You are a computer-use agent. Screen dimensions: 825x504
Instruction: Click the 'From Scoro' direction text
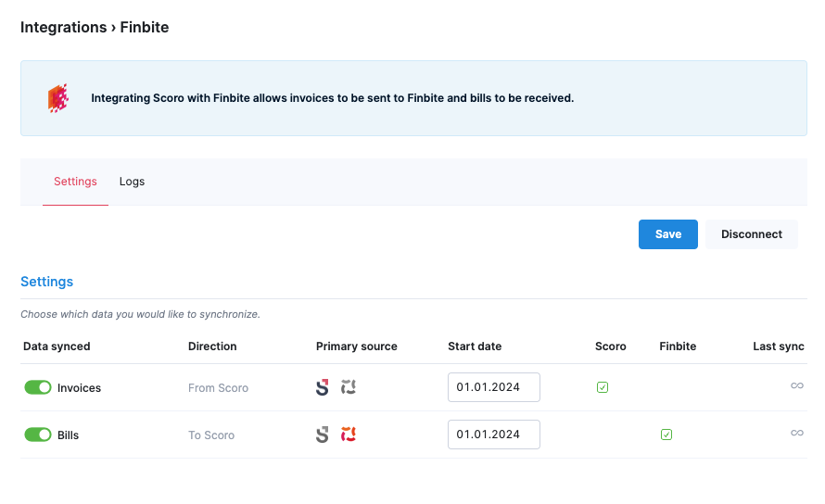click(x=219, y=388)
